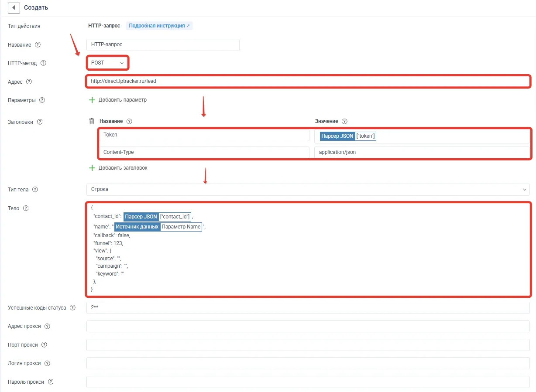Click help icon beside Адрес прокси
This screenshot has width=536, height=392.
[x=47, y=326]
